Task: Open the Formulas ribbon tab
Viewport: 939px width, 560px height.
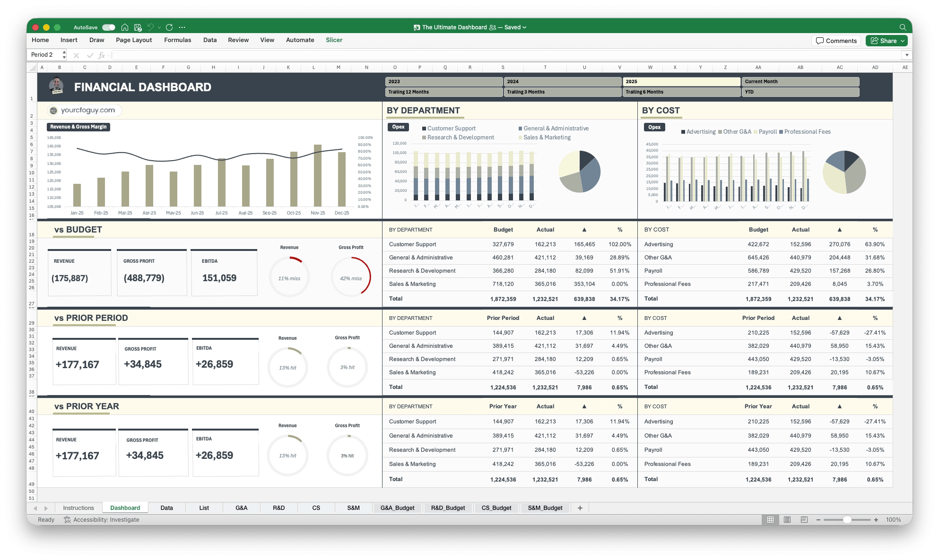Action: coord(178,40)
